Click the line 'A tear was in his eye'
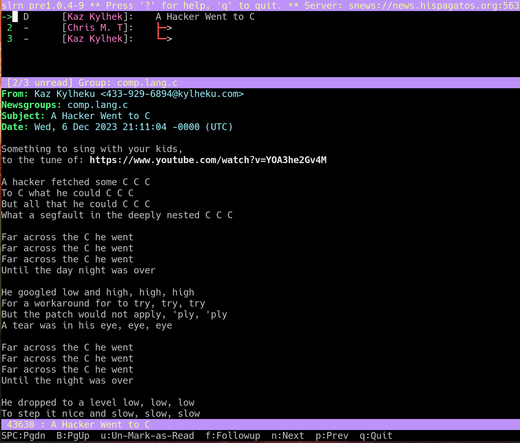 (87, 325)
